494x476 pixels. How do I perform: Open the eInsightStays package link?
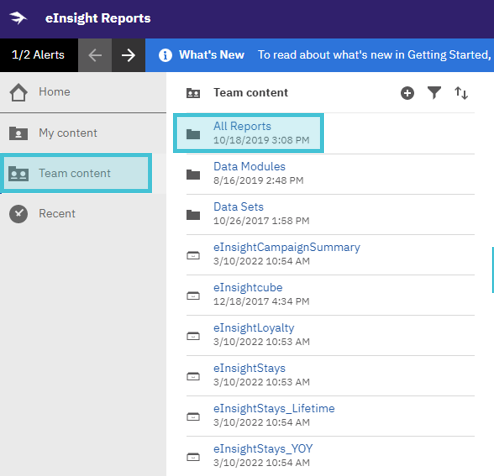(249, 368)
